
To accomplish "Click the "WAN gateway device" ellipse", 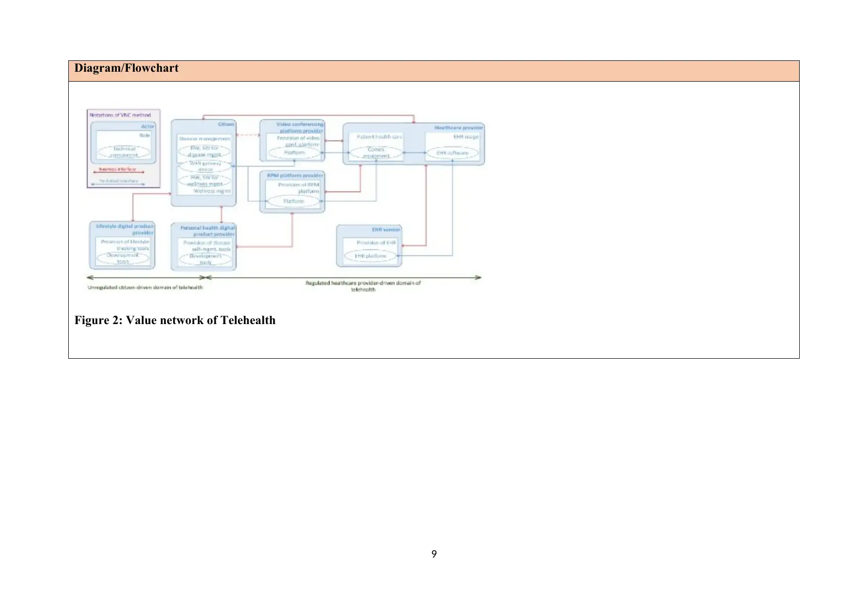I will [205, 166].
